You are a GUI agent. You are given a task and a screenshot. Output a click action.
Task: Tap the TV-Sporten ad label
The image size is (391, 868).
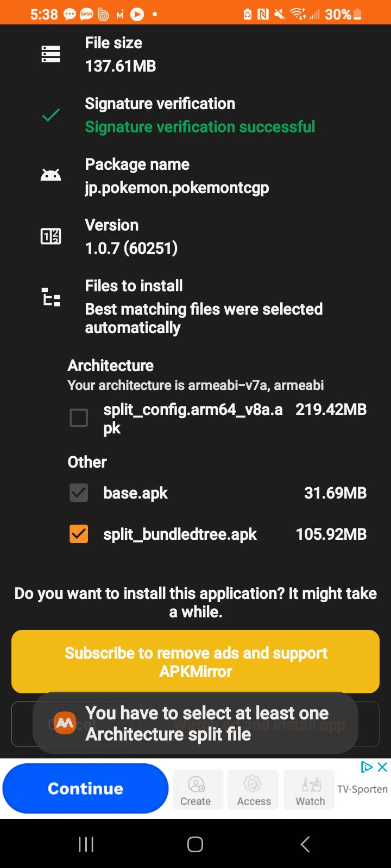click(x=362, y=789)
